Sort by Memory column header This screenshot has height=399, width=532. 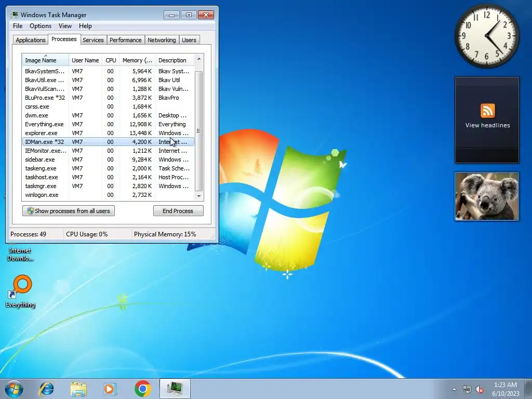[x=137, y=60]
